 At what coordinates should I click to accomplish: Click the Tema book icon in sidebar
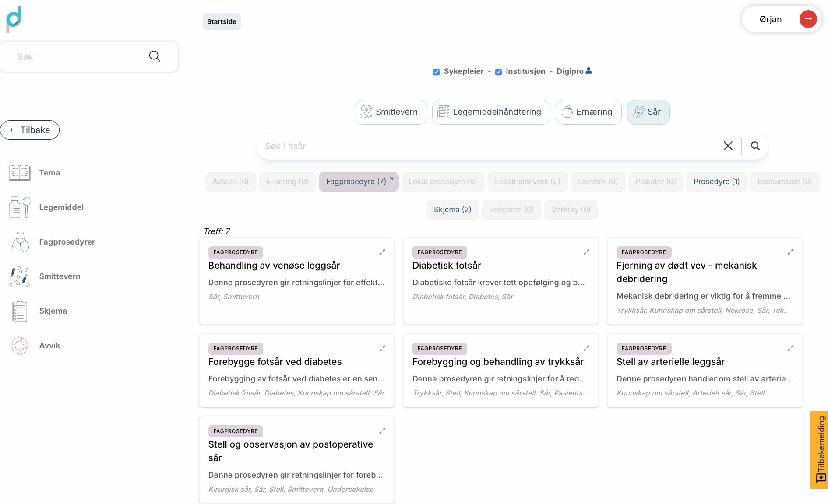20,173
